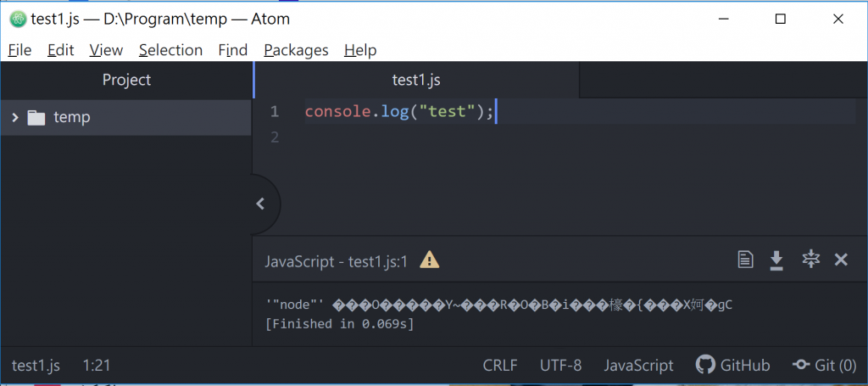
Task: Click the Project panel header
Action: tap(126, 81)
